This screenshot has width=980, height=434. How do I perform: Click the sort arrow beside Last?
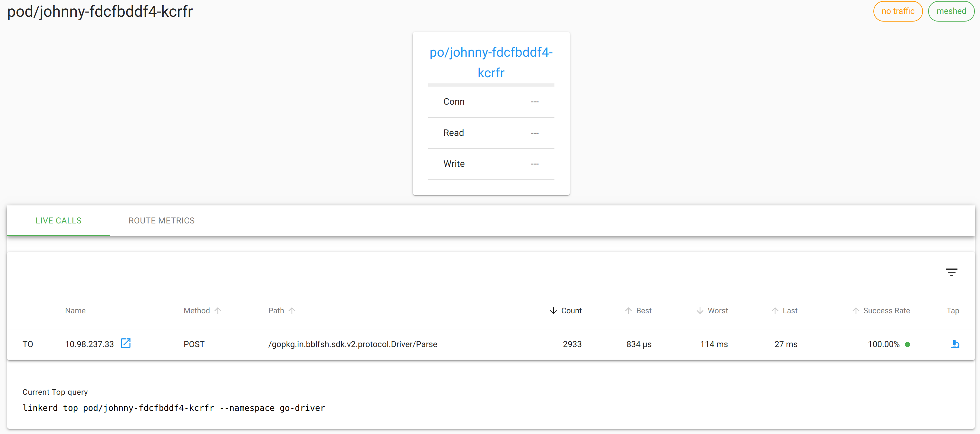[x=774, y=310]
